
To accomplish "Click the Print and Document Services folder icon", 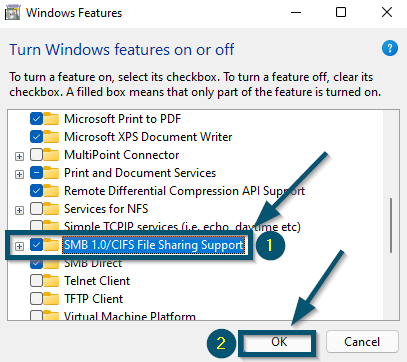I will pos(51,173).
